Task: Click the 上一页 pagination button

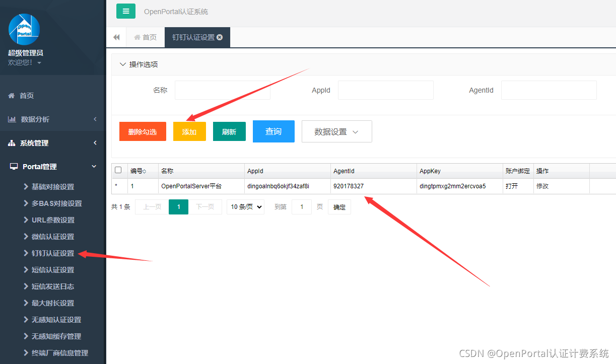Action: [x=152, y=207]
